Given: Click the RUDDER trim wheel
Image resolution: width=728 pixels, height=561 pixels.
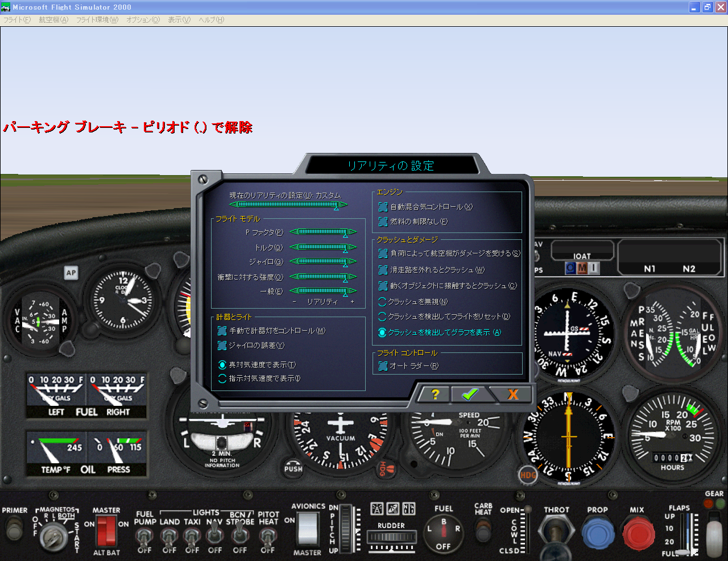Looking at the screenshot, I should [x=391, y=537].
